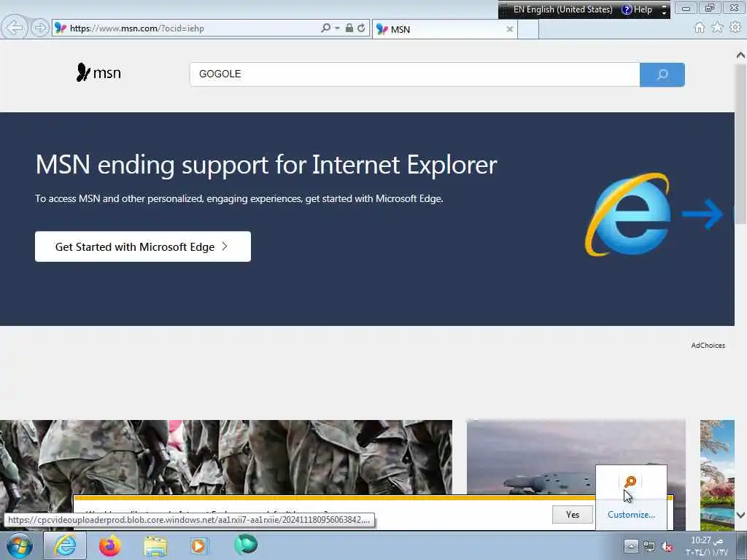
Task: Click the taskbar clock showing 10:27
Action: (x=707, y=546)
